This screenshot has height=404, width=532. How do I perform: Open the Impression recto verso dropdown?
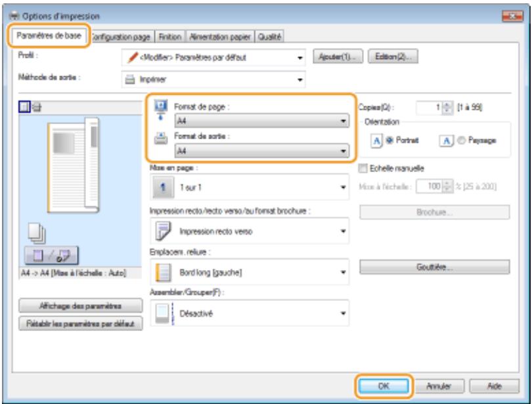pos(250,231)
